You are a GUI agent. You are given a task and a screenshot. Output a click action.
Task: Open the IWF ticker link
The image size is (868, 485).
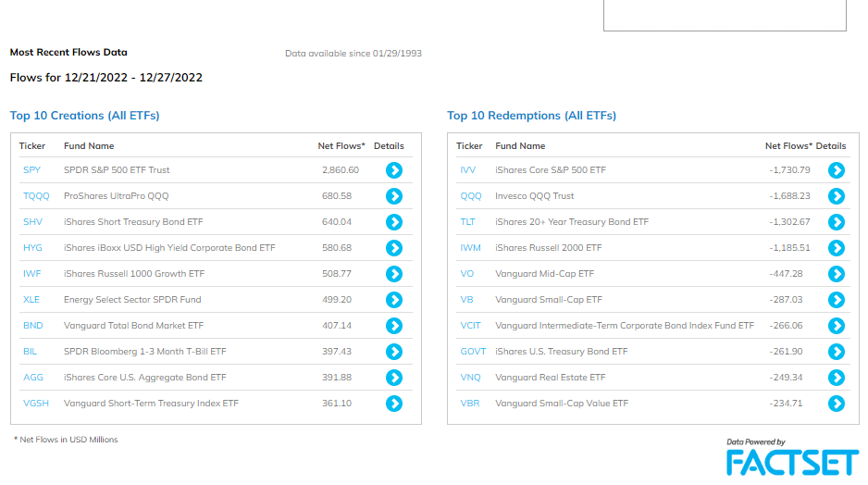click(x=32, y=273)
